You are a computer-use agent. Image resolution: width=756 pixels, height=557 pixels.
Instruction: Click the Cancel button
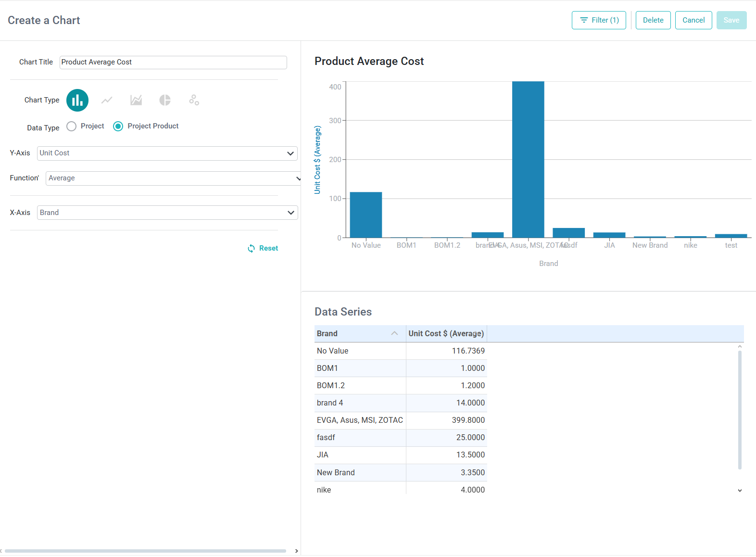(x=693, y=20)
